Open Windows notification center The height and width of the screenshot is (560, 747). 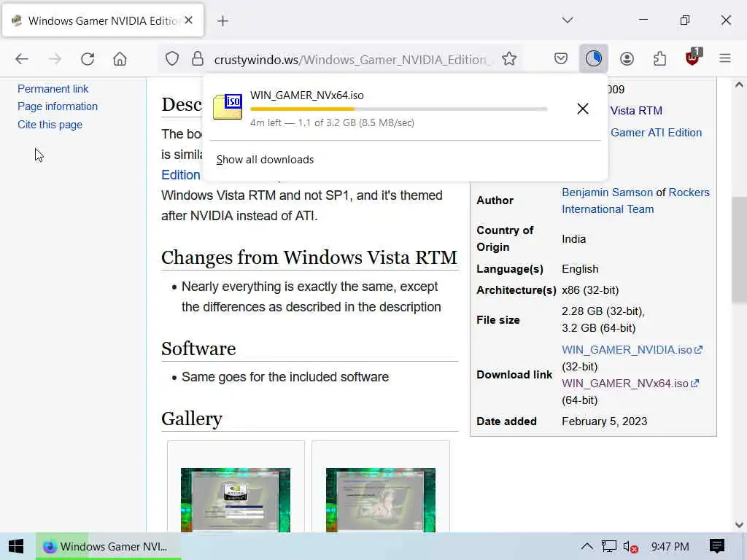[717, 546]
